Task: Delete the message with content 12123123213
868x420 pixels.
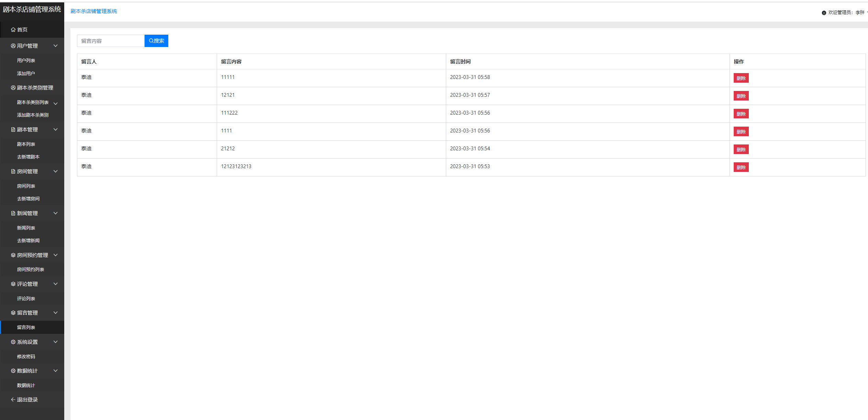Action: point(741,167)
